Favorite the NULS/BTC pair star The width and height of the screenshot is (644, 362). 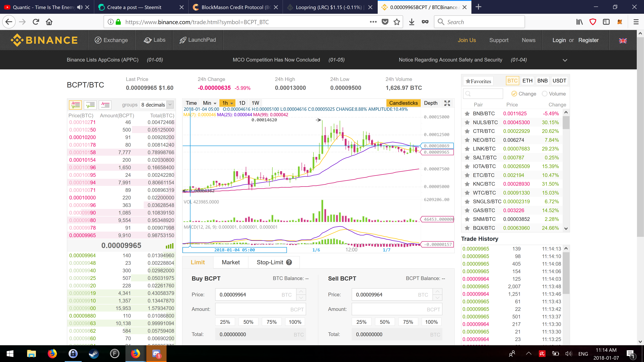click(467, 122)
